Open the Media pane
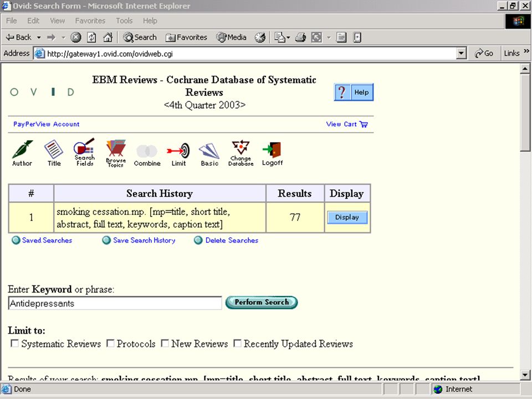 [231, 37]
